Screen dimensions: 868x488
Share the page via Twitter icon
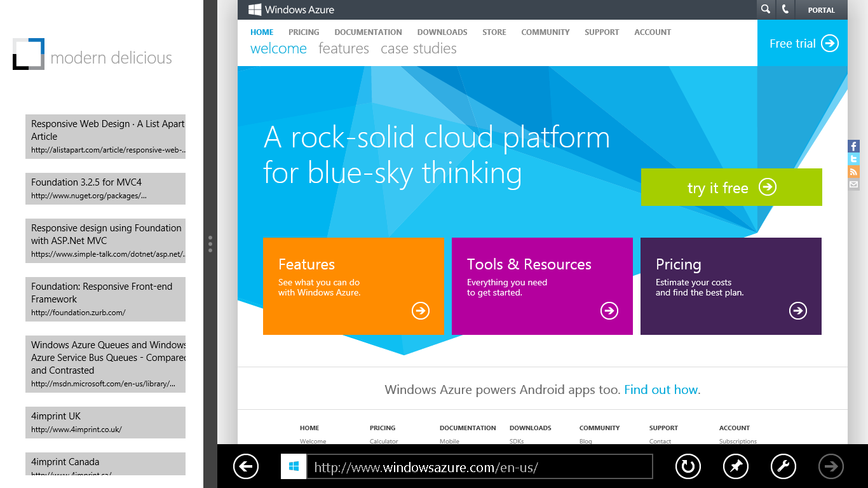(x=853, y=159)
